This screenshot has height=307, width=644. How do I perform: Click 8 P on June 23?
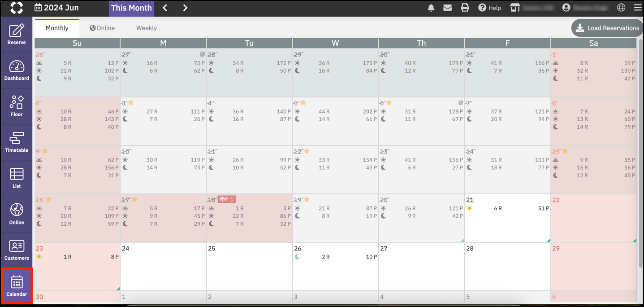click(x=115, y=257)
